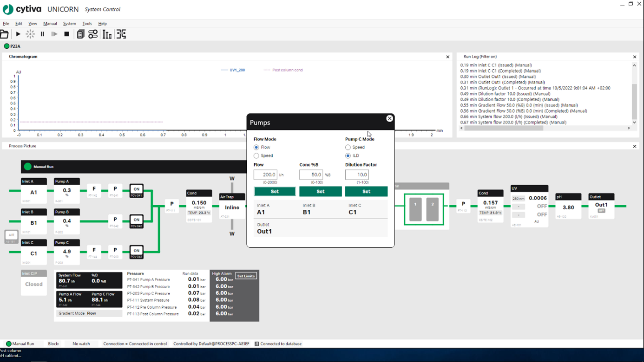Click the Dilution Factor input field
This screenshot has width=644, height=362.
click(357, 175)
